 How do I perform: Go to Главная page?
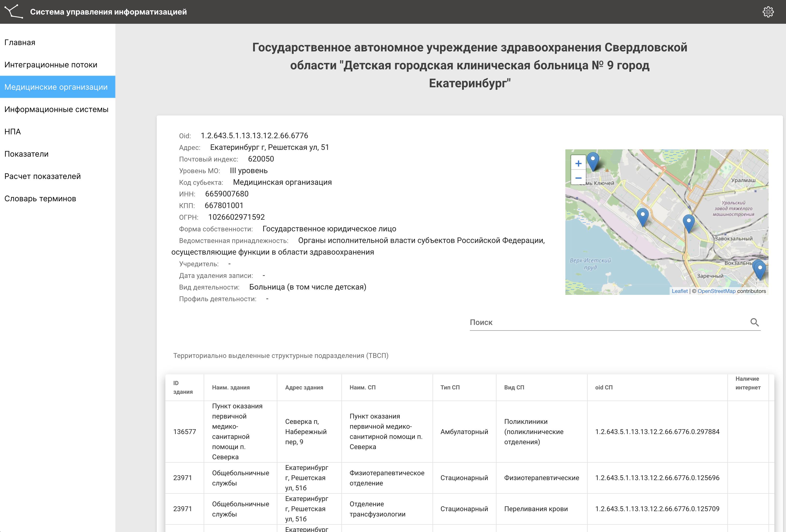57,42
